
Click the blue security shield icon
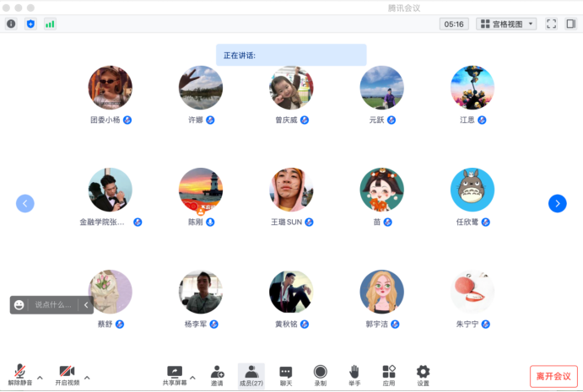(x=31, y=24)
